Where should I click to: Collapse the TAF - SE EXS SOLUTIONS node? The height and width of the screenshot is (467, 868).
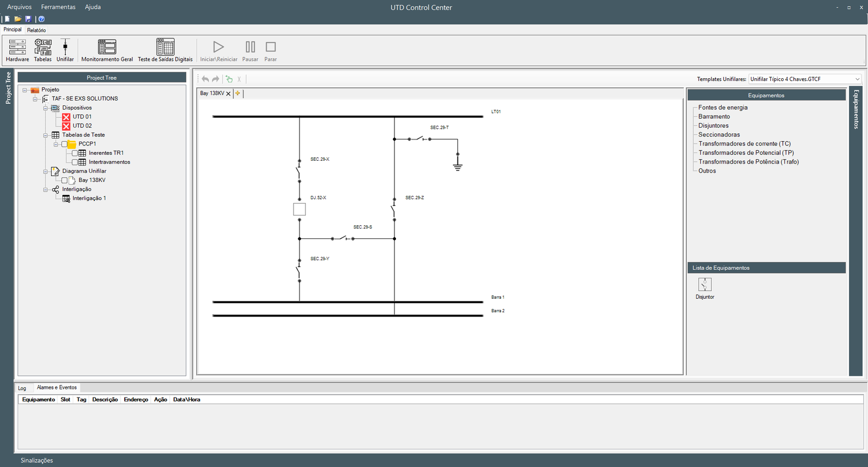click(x=35, y=99)
